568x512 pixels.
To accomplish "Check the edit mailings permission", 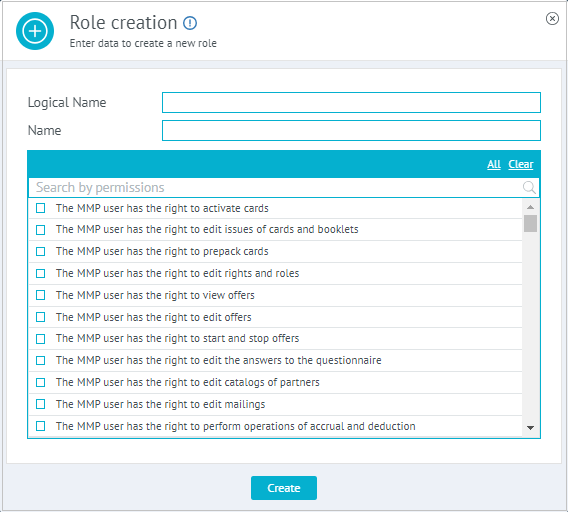I will [41, 404].
